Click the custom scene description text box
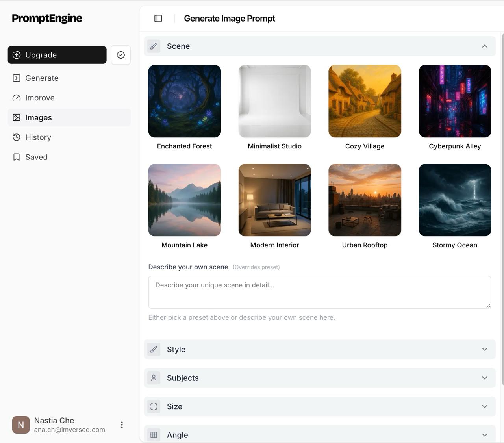Image resolution: width=504 pixels, height=443 pixels. pyautogui.click(x=319, y=292)
